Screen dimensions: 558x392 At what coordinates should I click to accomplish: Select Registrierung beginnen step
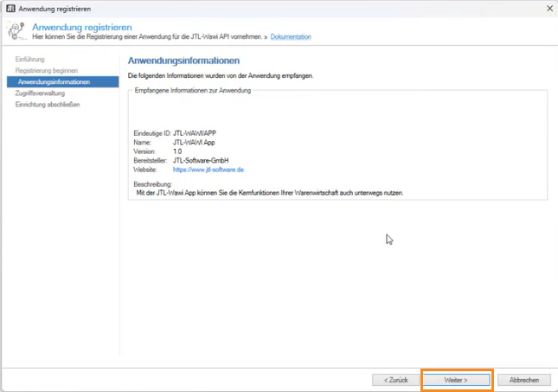[46, 70]
